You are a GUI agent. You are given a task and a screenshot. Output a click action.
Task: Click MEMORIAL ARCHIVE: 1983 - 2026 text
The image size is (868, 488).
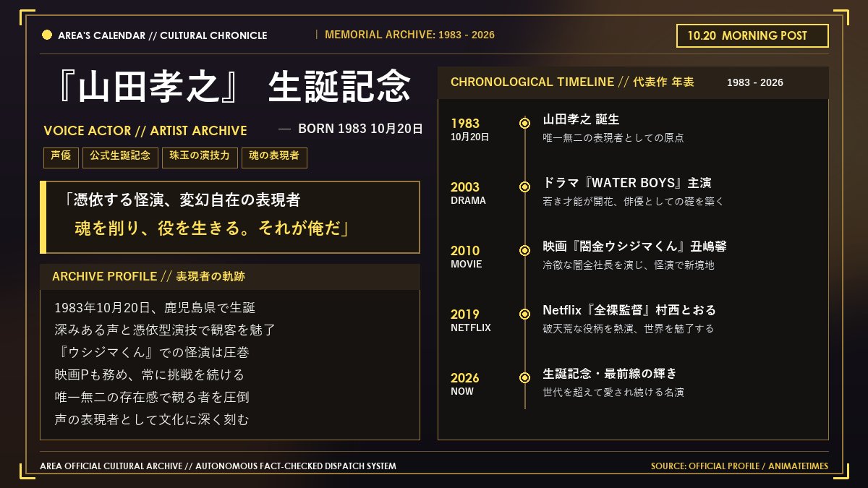coord(410,35)
